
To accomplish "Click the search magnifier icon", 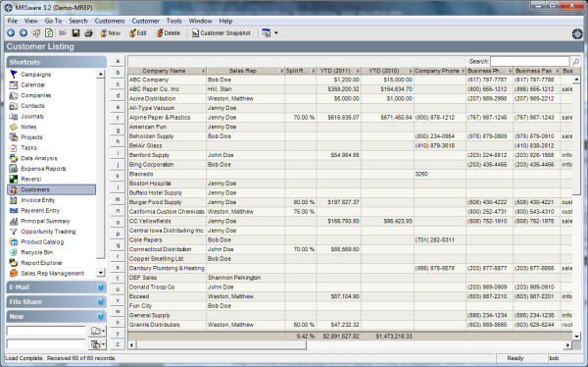I will click(x=575, y=61).
